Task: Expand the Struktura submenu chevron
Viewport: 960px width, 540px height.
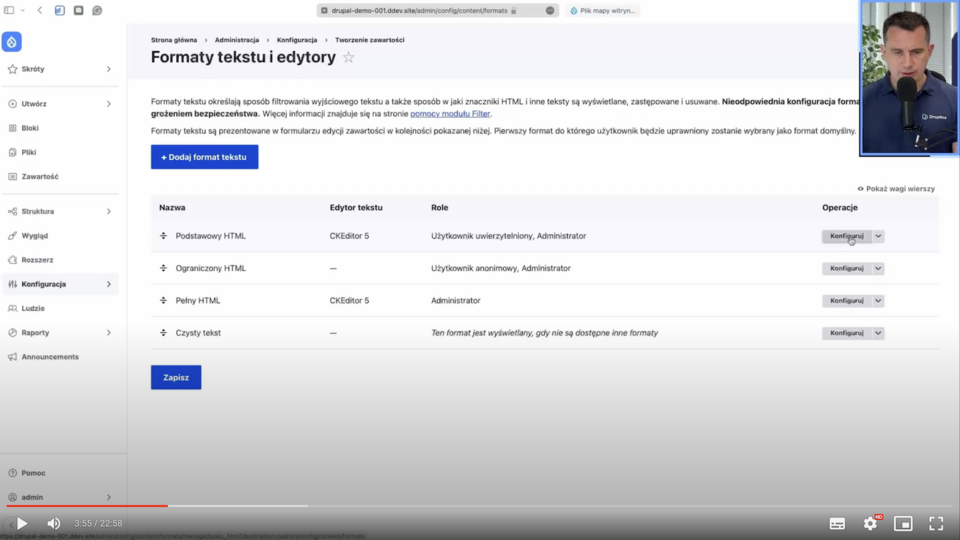Action: [108, 211]
